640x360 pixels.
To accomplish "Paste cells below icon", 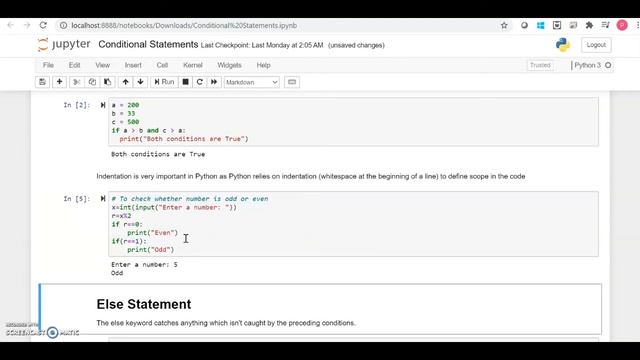I will tap(107, 82).
